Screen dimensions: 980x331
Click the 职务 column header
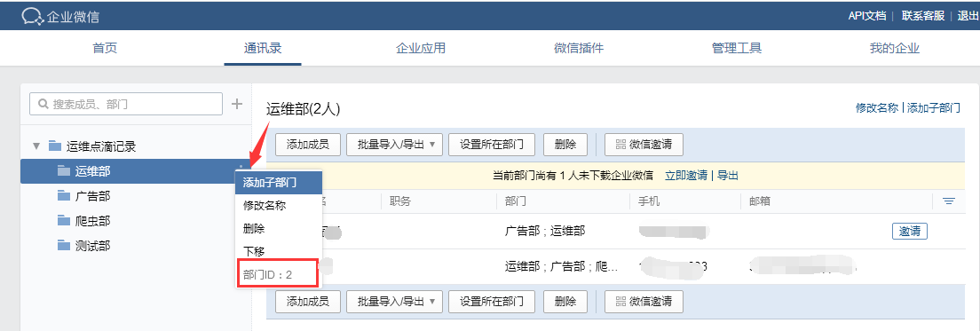399,201
